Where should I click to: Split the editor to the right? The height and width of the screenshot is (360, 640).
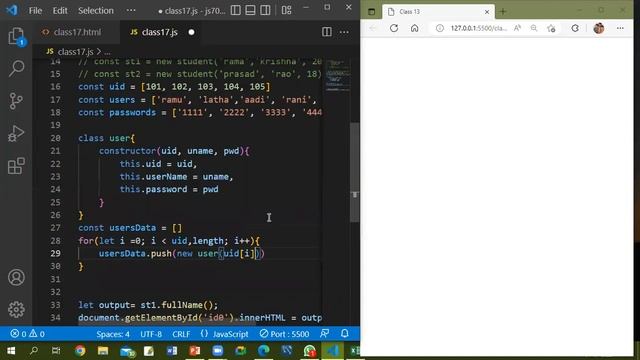(327, 32)
